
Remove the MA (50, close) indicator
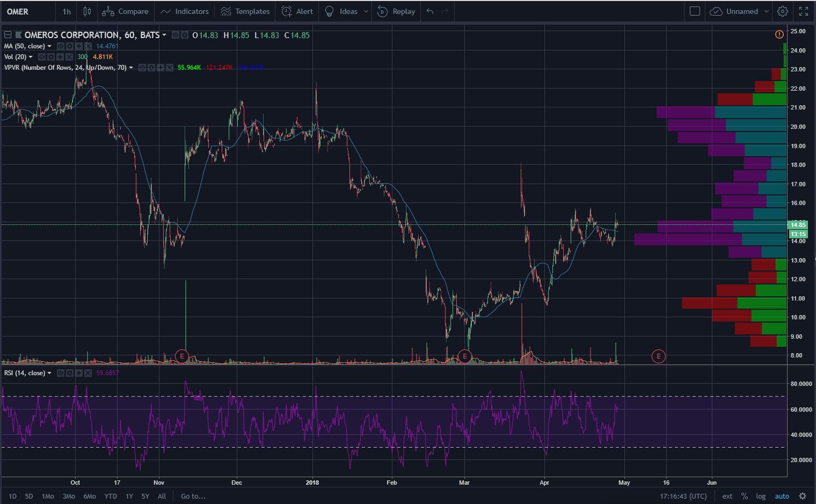[x=88, y=46]
